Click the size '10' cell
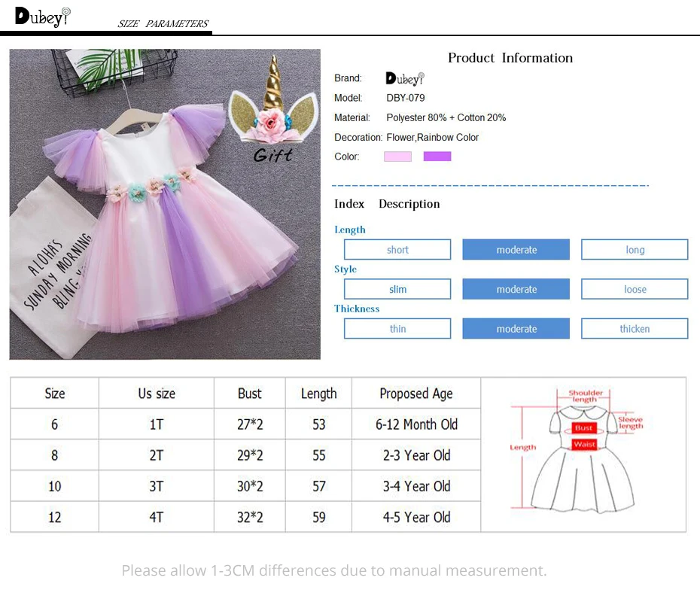Image resolution: width=700 pixels, height=602 pixels. click(54, 486)
